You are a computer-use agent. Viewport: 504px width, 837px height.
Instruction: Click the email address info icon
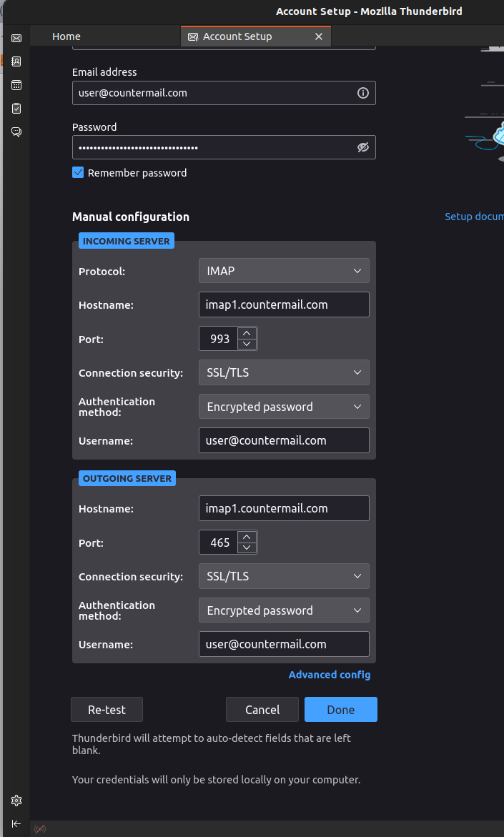[362, 93]
